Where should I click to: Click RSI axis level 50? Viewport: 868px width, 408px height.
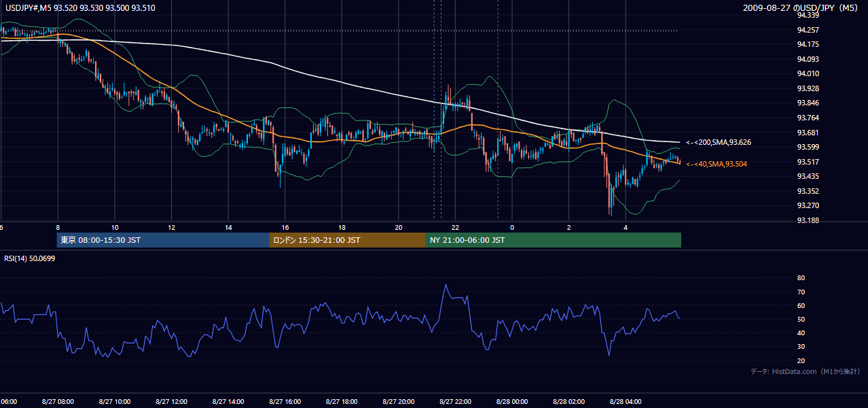[801, 319]
